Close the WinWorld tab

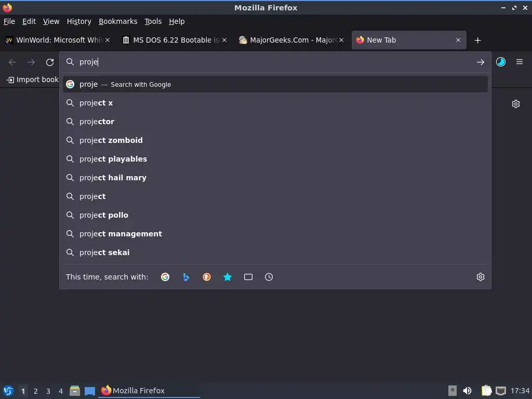coord(108,40)
